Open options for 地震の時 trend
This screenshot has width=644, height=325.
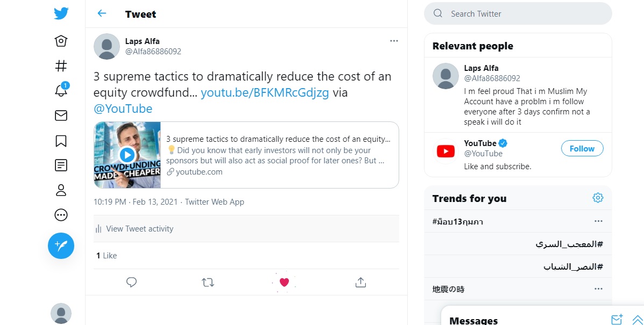[598, 289]
